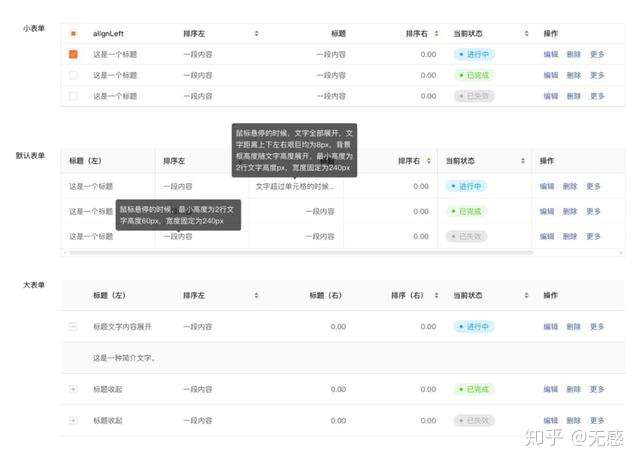
Task: Open 更多 in the 小表单 已完成 row
Action: click(597, 75)
